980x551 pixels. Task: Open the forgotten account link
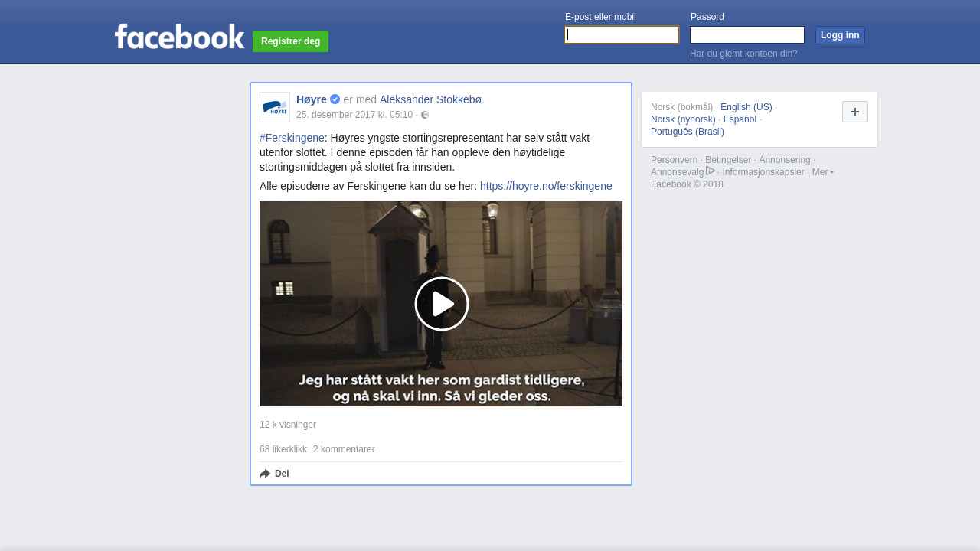click(743, 54)
